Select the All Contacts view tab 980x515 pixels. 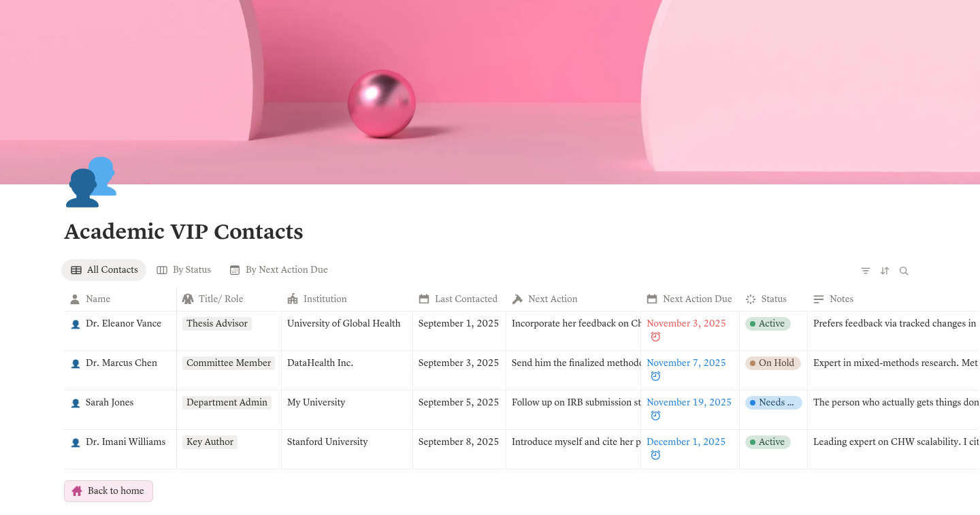click(x=104, y=270)
